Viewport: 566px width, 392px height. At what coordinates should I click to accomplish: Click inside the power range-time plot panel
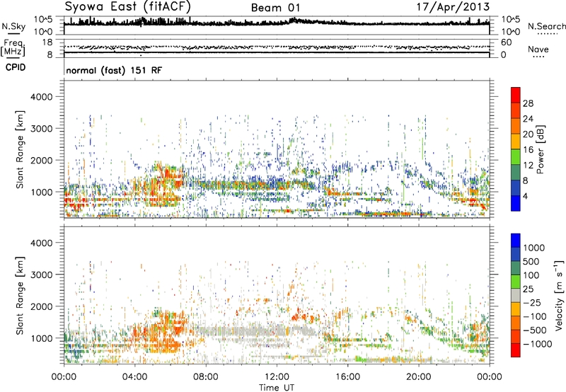click(x=277, y=149)
